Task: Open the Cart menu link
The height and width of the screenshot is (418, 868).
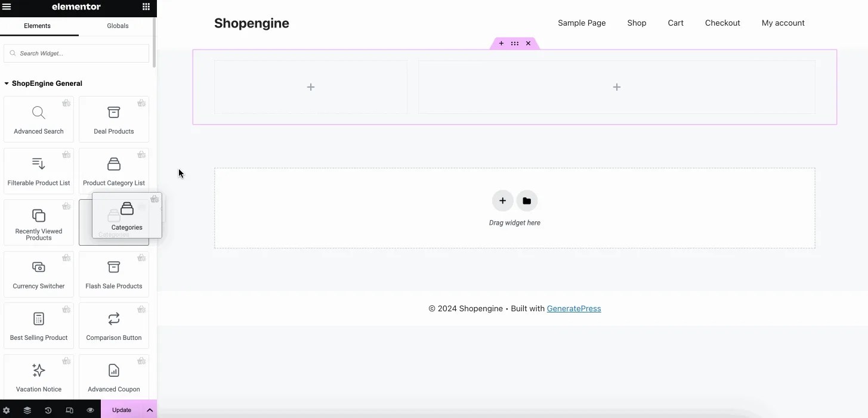Action: tap(675, 23)
